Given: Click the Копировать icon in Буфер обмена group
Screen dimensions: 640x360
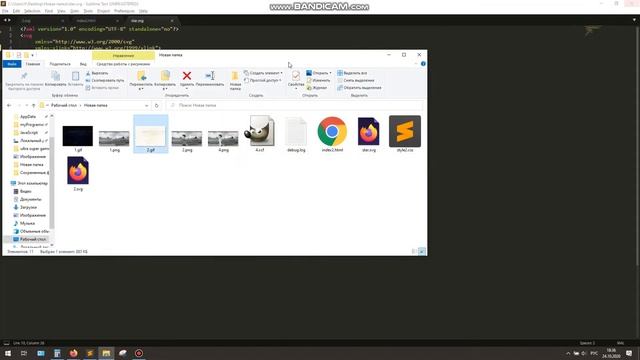Looking at the screenshot, I should coord(56,76).
